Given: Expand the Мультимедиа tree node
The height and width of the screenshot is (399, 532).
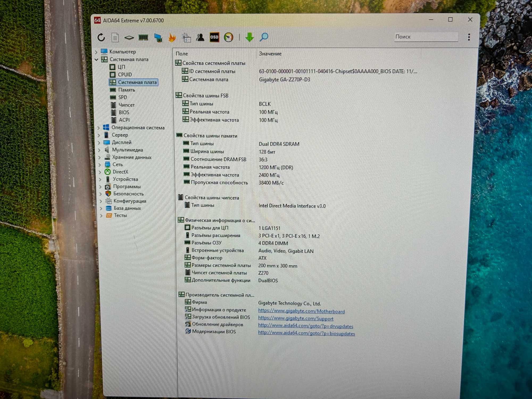Looking at the screenshot, I should pos(99,150).
